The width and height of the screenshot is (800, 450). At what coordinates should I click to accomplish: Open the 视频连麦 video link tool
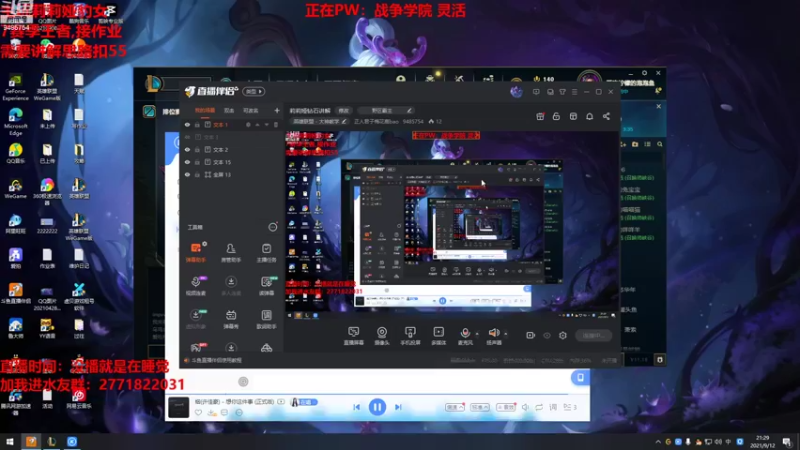pos(195,286)
